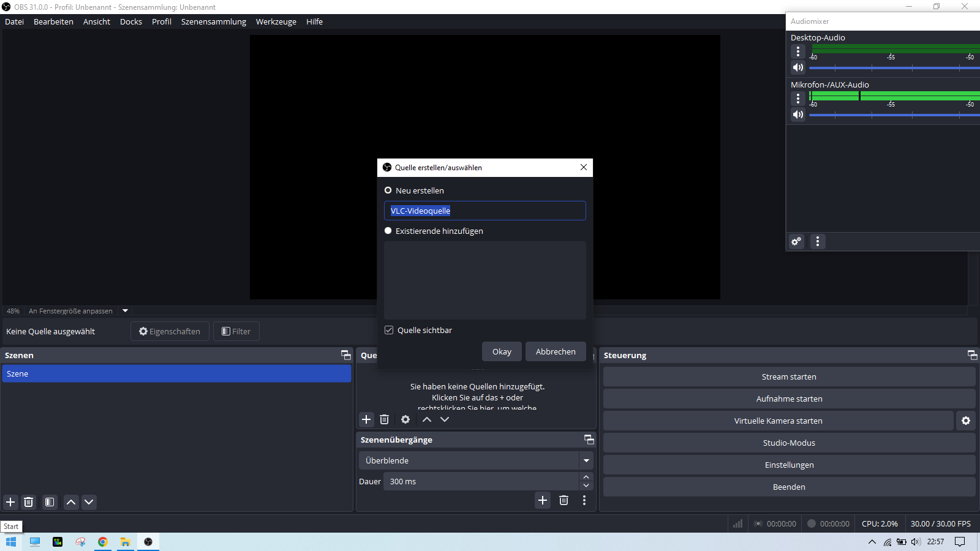This screenshot has height=551, width=980.
Task: Open Google Chrome from the taskbar
Action: (103, 542)
